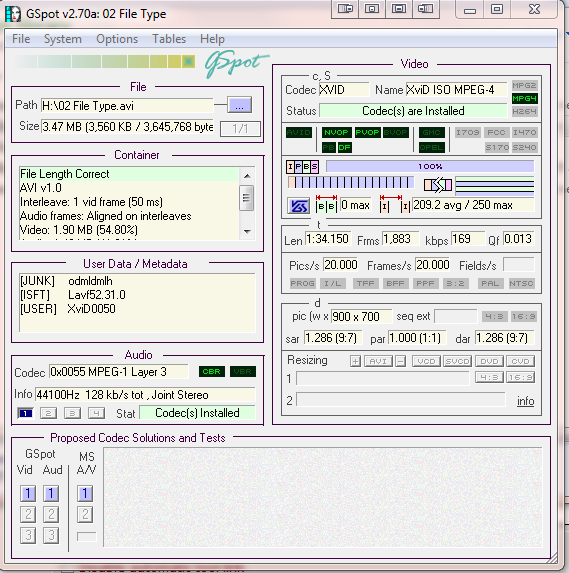Click the first layout button in title bar
Image resolution: width=569 pixels, height=573 pixels.
tap(345, 8)
